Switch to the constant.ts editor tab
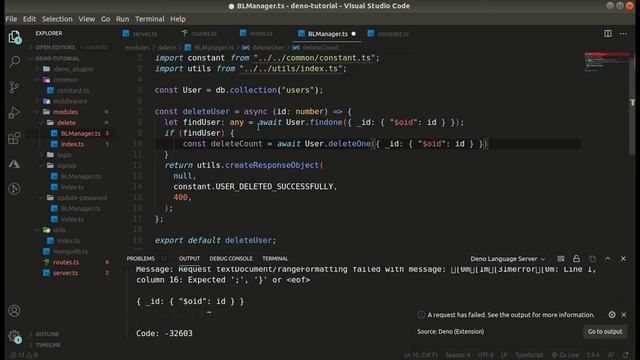The height and width of the screenshot is (360, 640). pyautogui.click(x=388, y=34)
